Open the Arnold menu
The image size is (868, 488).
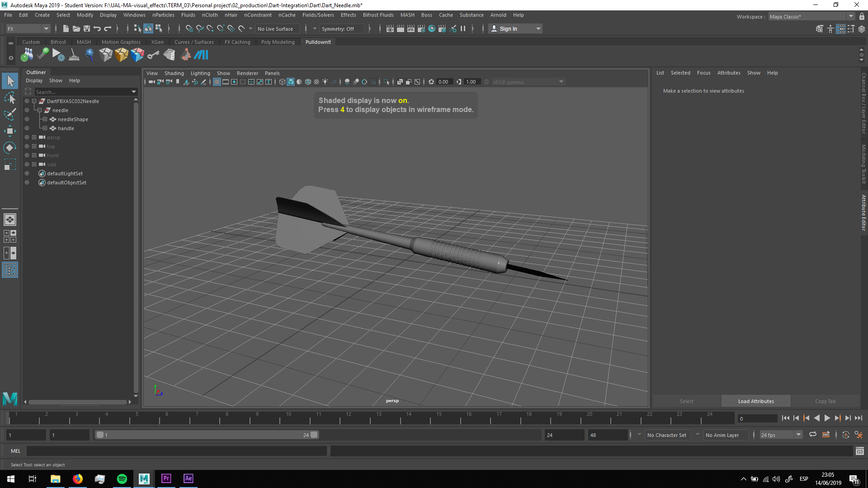point(498,15)
